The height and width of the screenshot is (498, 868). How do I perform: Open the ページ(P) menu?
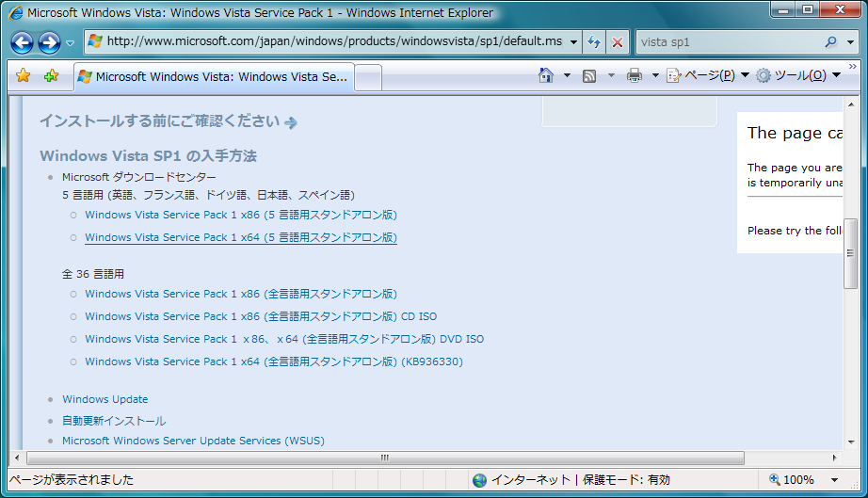pyautogui.click(x=707, y=75)
